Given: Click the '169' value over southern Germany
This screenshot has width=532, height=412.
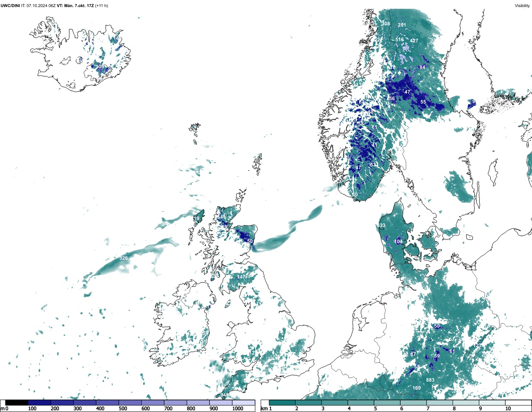Looking at the screenshot, I should click(416, 388).
